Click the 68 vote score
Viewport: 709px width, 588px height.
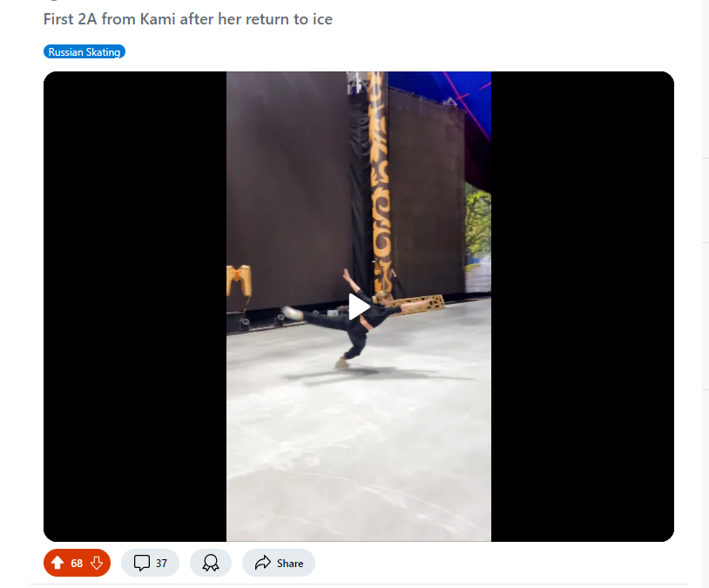point(77,563)
